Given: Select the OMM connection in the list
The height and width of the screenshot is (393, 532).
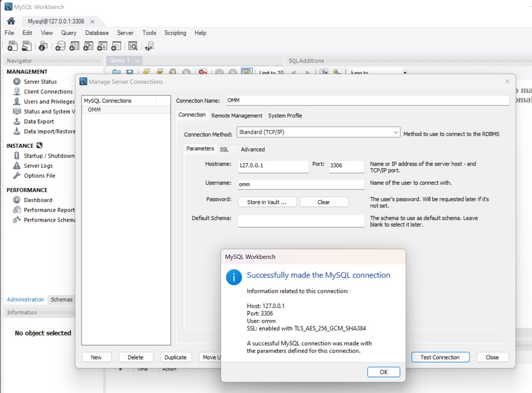Looking at the screenshot, I should pyautogui.click(x=94, y=110).
